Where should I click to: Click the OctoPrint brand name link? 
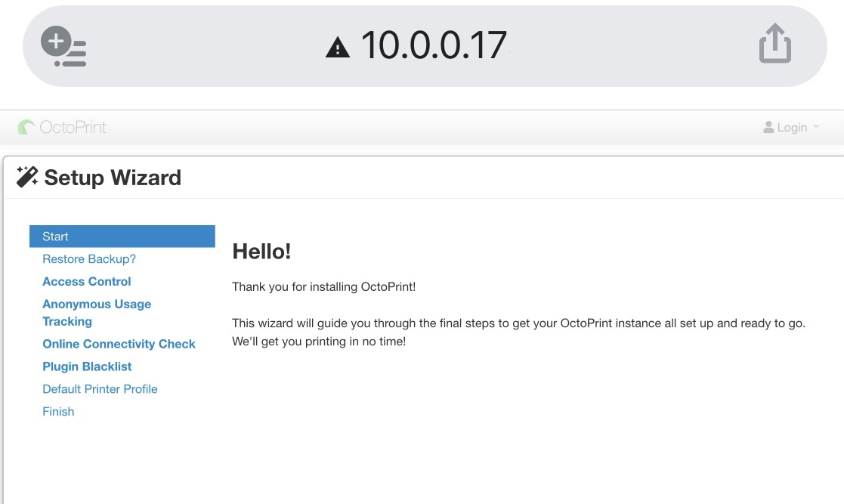click(x=73, y=127)
